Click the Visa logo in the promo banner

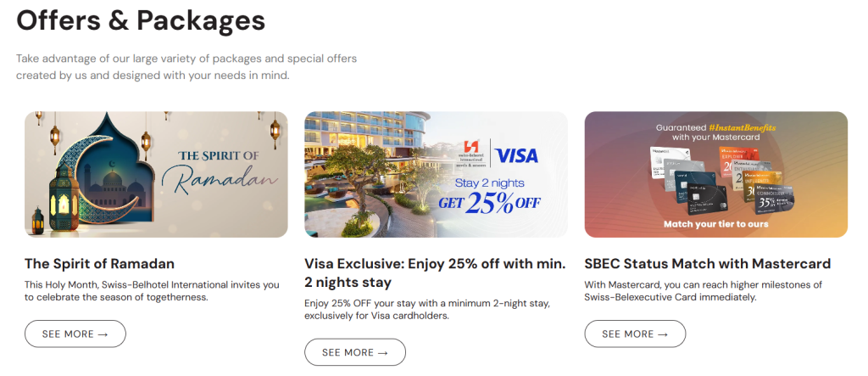[516, 155]
